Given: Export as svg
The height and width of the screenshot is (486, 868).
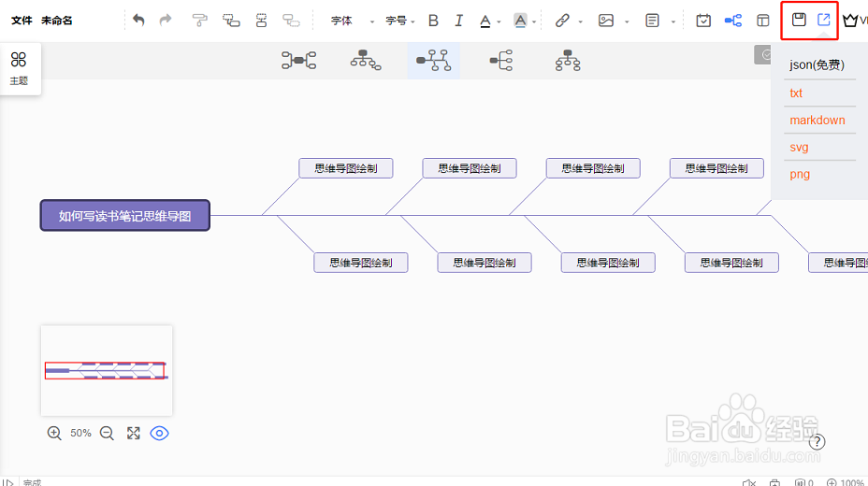Looking at the screenshot, I should (x=799, y=147).
